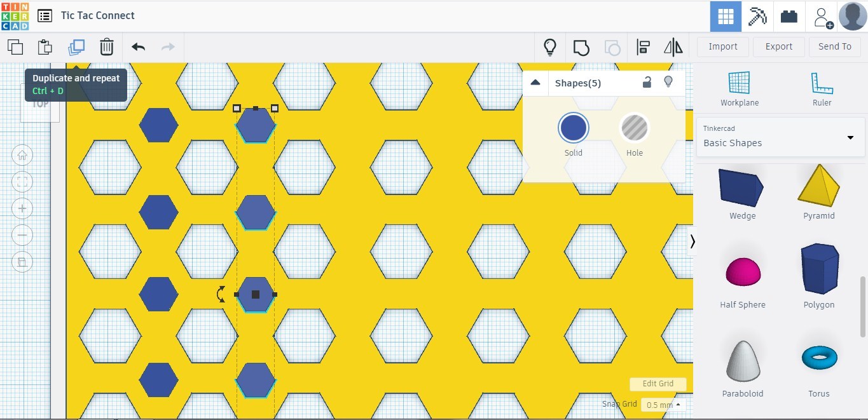Viewport: 868px width, 420px height.
Task: Click the Export button
Action: tap(778, 46)
